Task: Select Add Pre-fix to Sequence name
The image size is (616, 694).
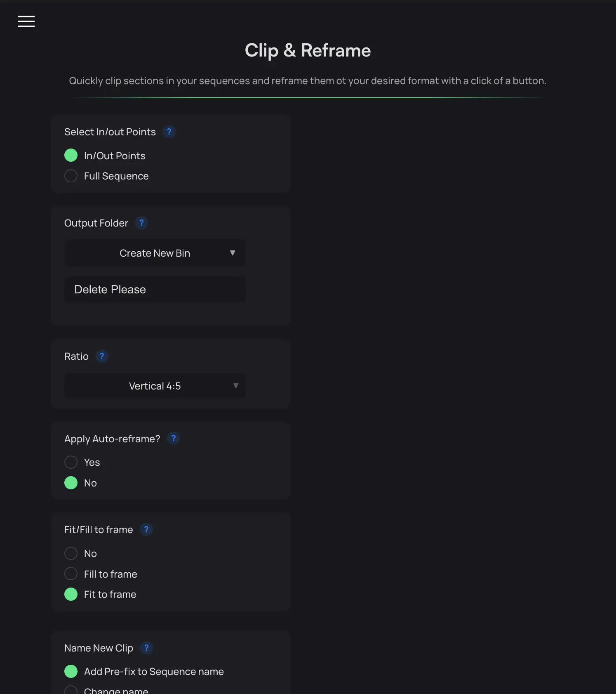Action: [x=71, y=671]
